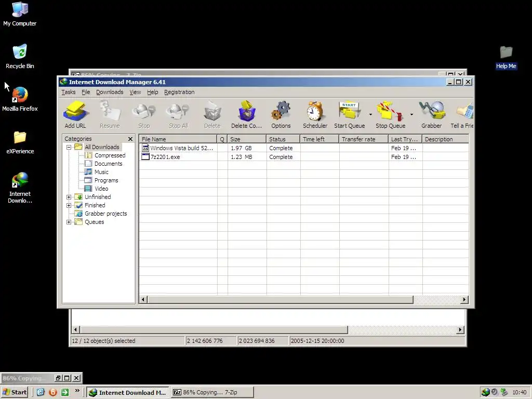Open the View menu
The width and height of the screenshot is (532, 399).
(x=135, y=92)
